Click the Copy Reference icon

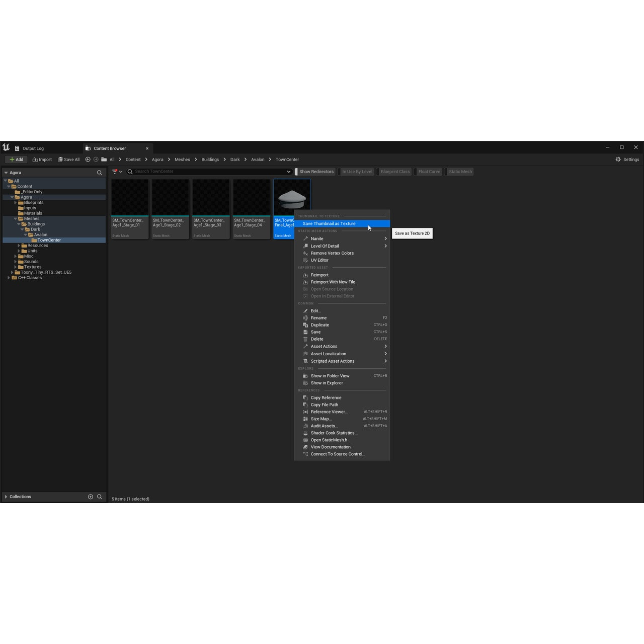tap(305, 397)
